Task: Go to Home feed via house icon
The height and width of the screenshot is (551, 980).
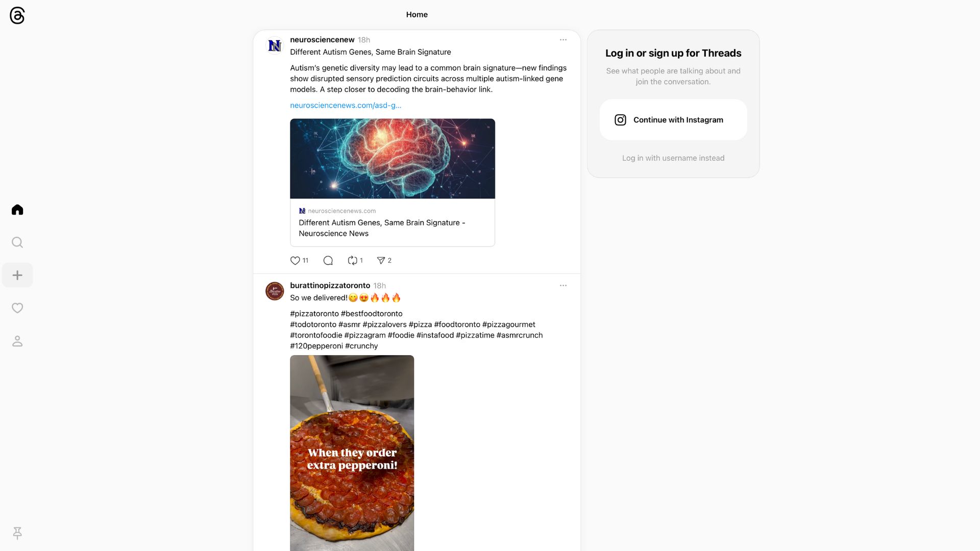Action: click(x=17, y=210)
